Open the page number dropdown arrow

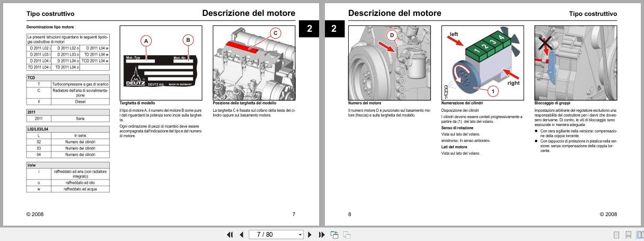coord(300,234)
